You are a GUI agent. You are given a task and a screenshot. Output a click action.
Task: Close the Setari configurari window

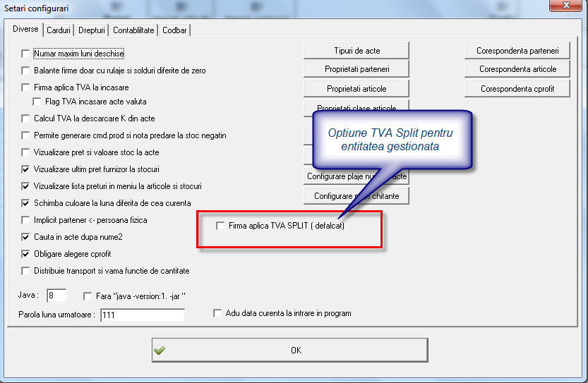[x=565, y=5]
